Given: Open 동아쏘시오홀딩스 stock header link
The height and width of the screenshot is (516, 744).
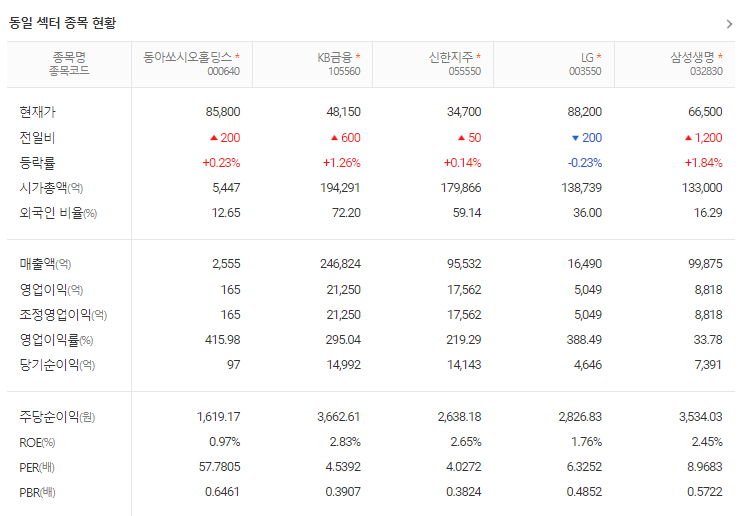Looking at the screenshot, I should click(x=187, y=57).
